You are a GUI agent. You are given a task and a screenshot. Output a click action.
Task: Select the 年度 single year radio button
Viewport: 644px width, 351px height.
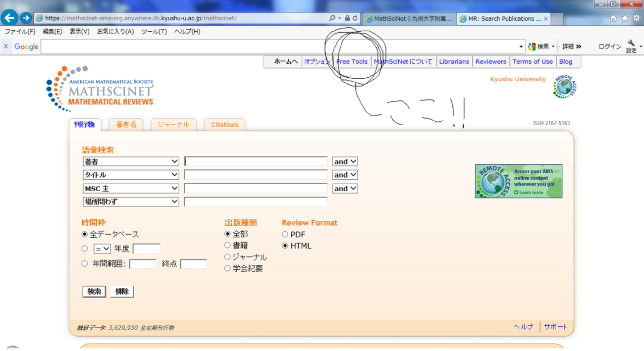tap(85, 249)
